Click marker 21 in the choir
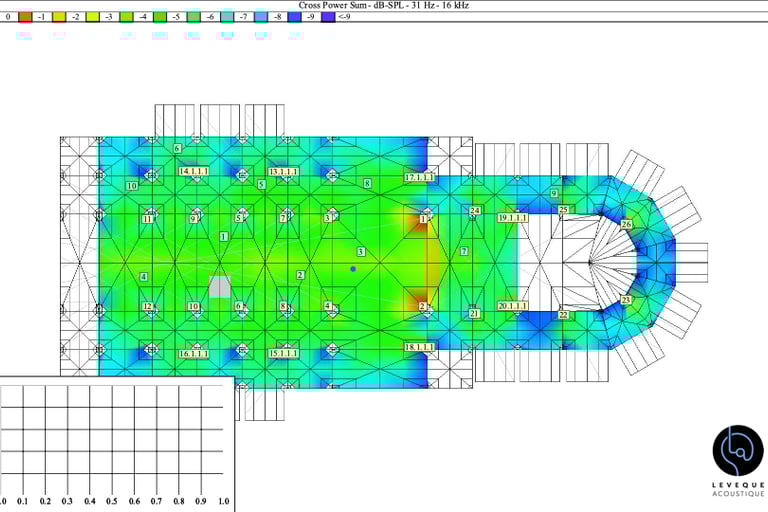 474,314
